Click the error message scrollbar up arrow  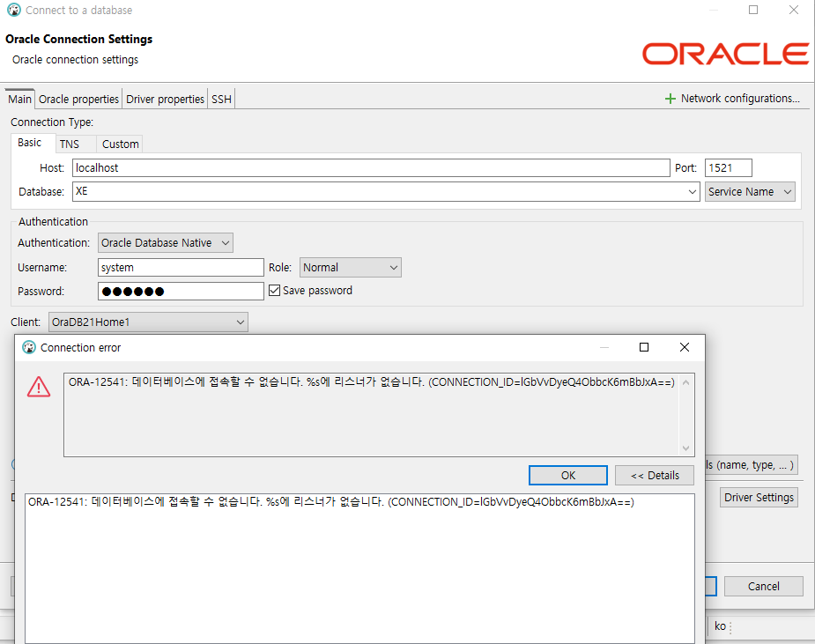click(x=686, y=382)
